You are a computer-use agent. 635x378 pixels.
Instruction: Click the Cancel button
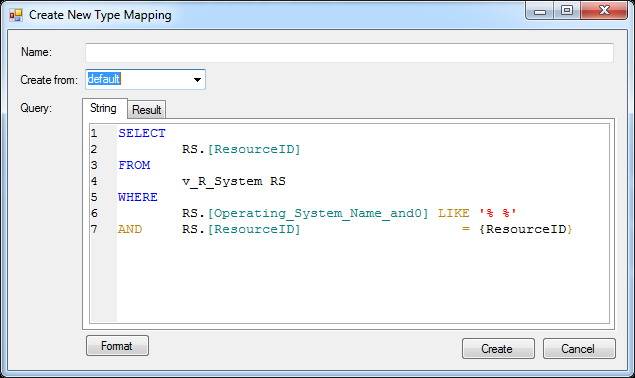point(579,348)
